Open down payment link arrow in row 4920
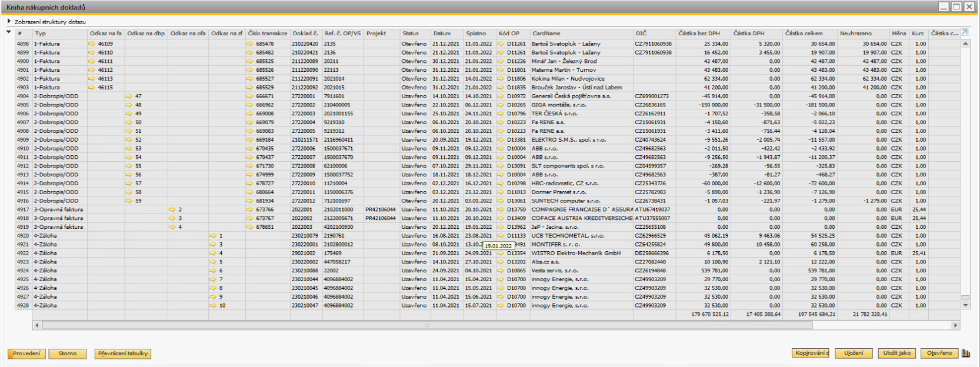 213,236
